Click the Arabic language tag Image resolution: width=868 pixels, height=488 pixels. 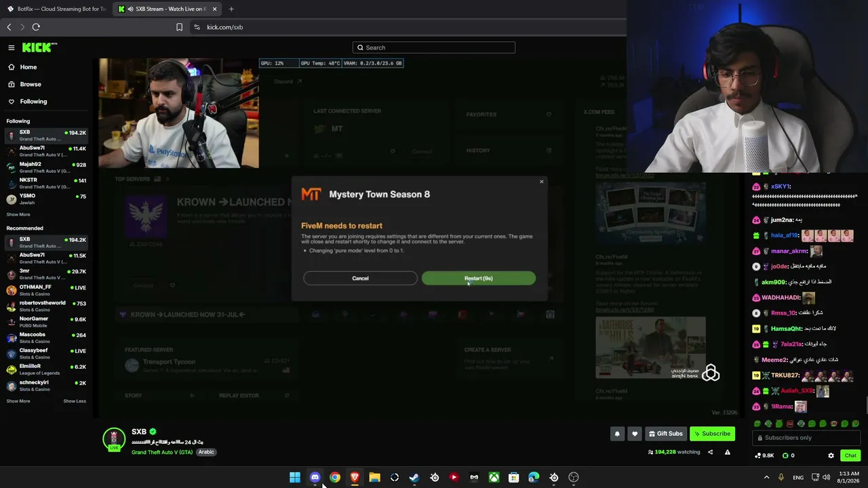206,452
